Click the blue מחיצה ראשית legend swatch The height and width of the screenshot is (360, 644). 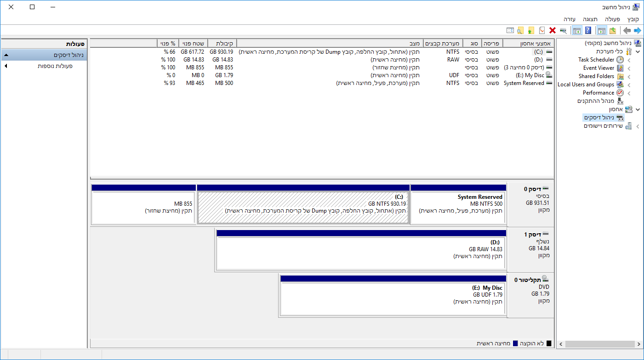point(515,343)
